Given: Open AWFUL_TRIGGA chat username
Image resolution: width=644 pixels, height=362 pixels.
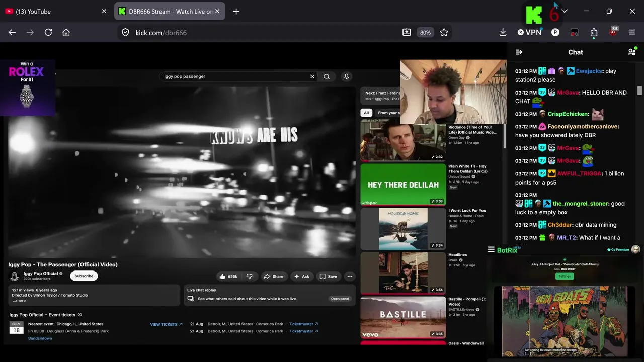Looking at the screenshot, I should (x=579, y=174).
